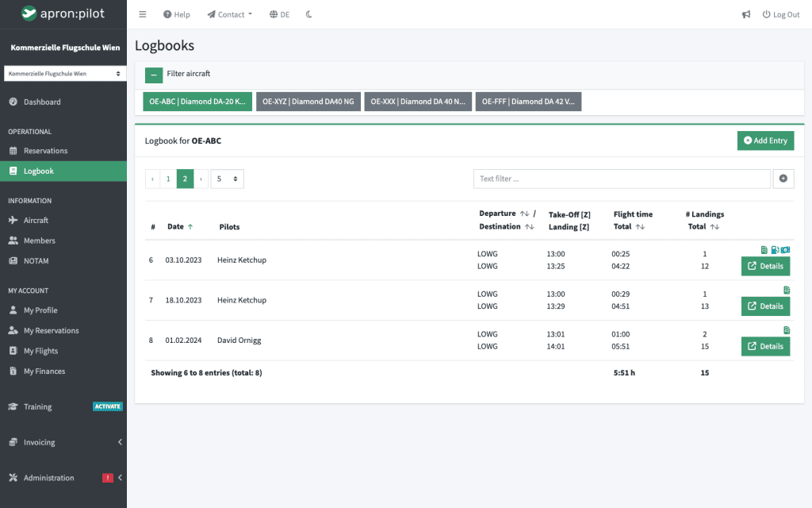Click Add Entry button
This screenshot has width=812, height=508.
765,140
